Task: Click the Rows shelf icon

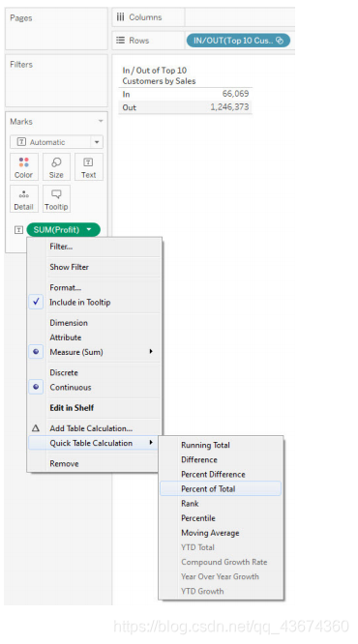Action: (x=120, y=41)
